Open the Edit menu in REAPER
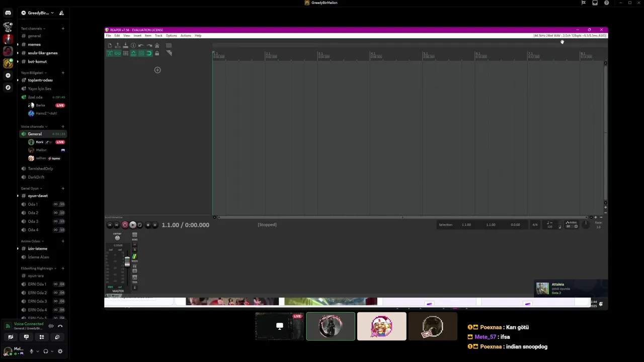Image resolution: width=644 pixels, height=362 pixels. pos(117,36)
